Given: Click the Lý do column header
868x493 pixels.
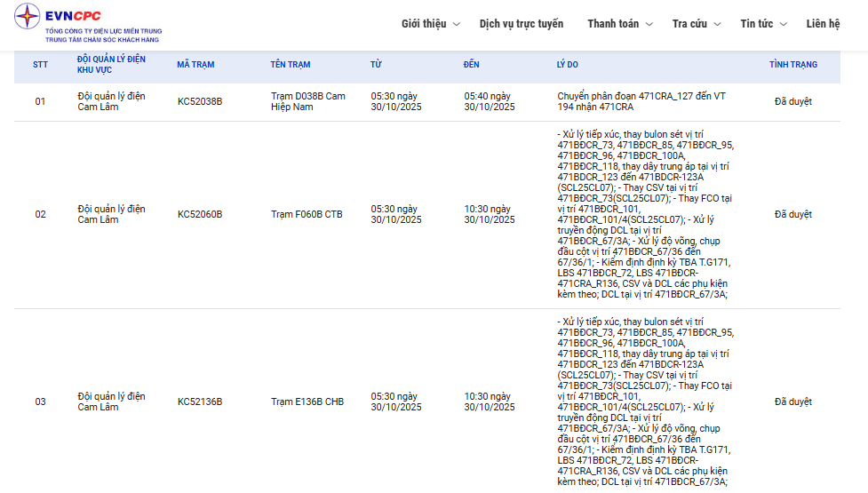Looking at the screenshot, I should (568, 65).
